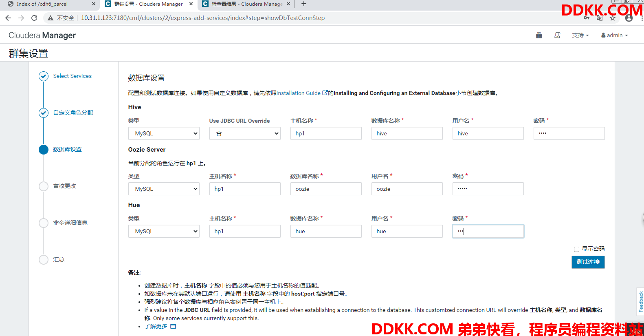Click the browser back arrow

pos(8,18)
